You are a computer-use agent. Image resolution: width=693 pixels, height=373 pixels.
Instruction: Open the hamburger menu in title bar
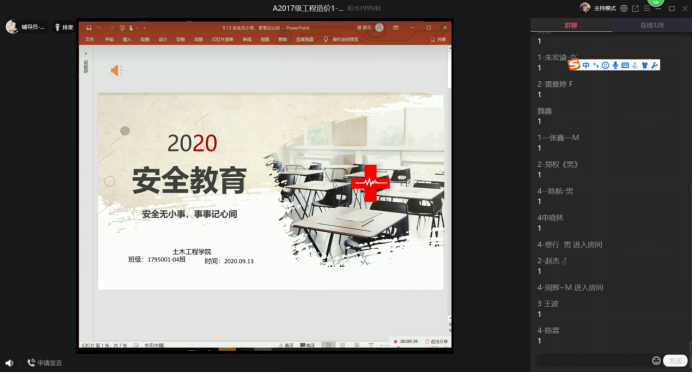coord(647,8)
